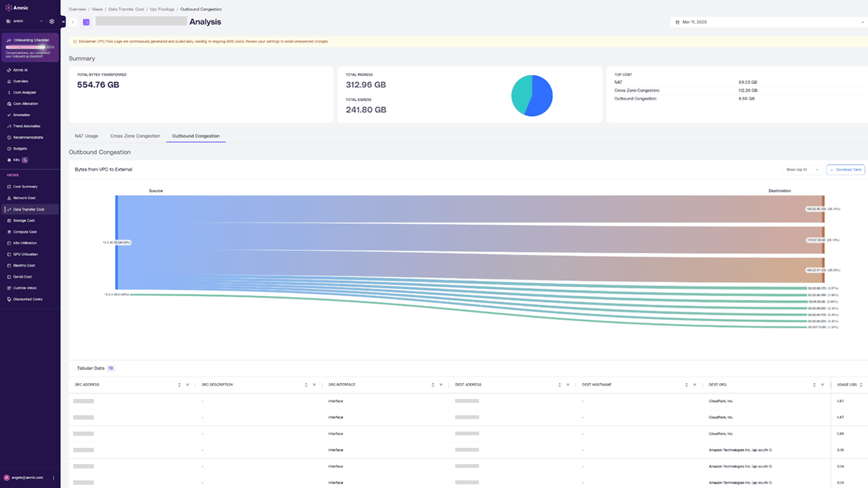The image size is (868, 488).
Task: Sort the SRC ADDRESS column
Action: [179, 385]
